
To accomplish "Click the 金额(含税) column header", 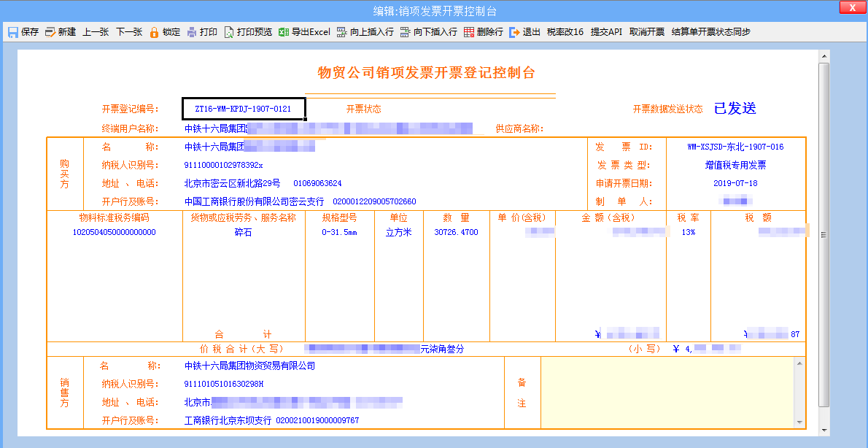I will (608, 217).
